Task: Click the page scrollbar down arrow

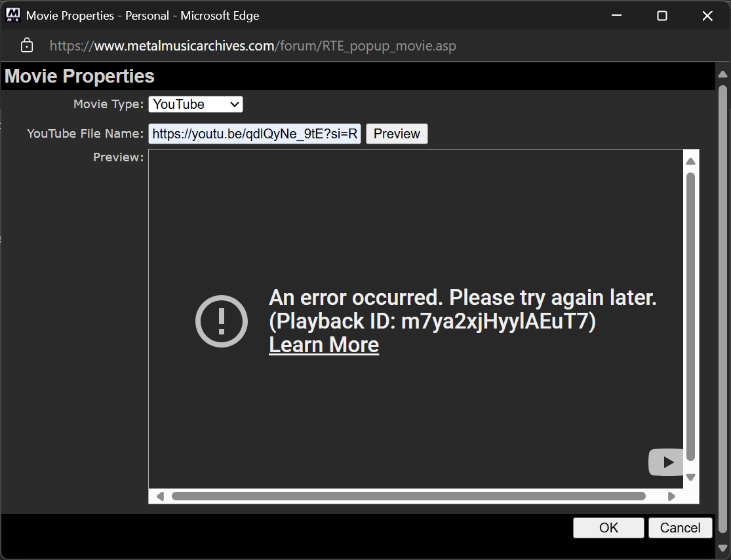Action: coord(723,548)
